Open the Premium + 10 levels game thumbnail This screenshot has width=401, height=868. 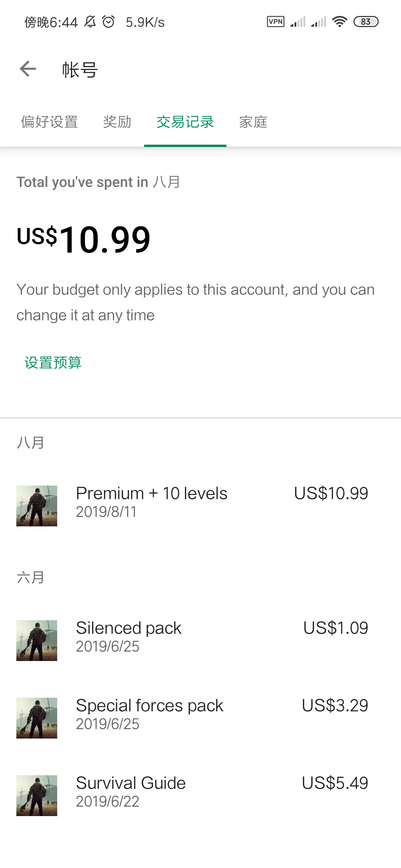click(x=37, y=506)
